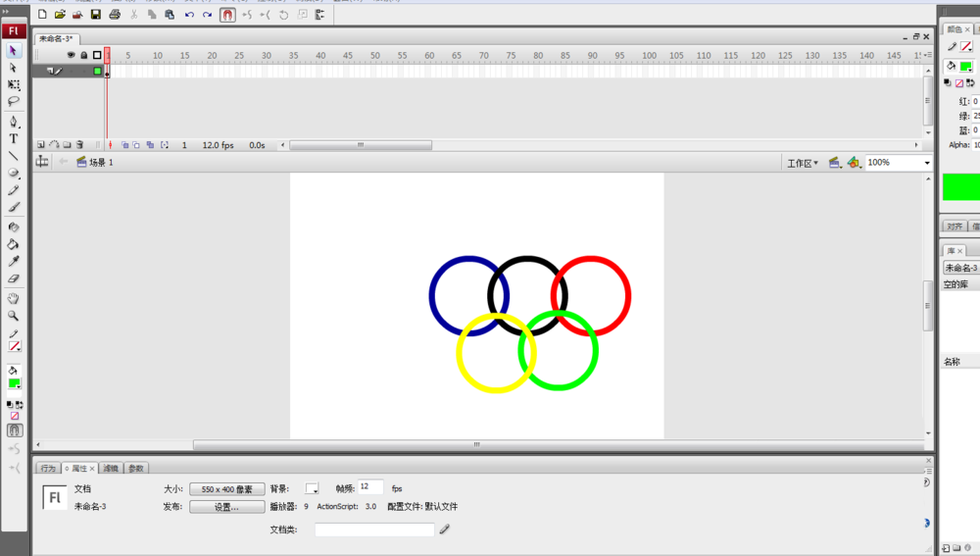Click the Align icon in top toolbar
This screenshot has width=980, height=556.
pyautogui.click(x=320, y=15)
